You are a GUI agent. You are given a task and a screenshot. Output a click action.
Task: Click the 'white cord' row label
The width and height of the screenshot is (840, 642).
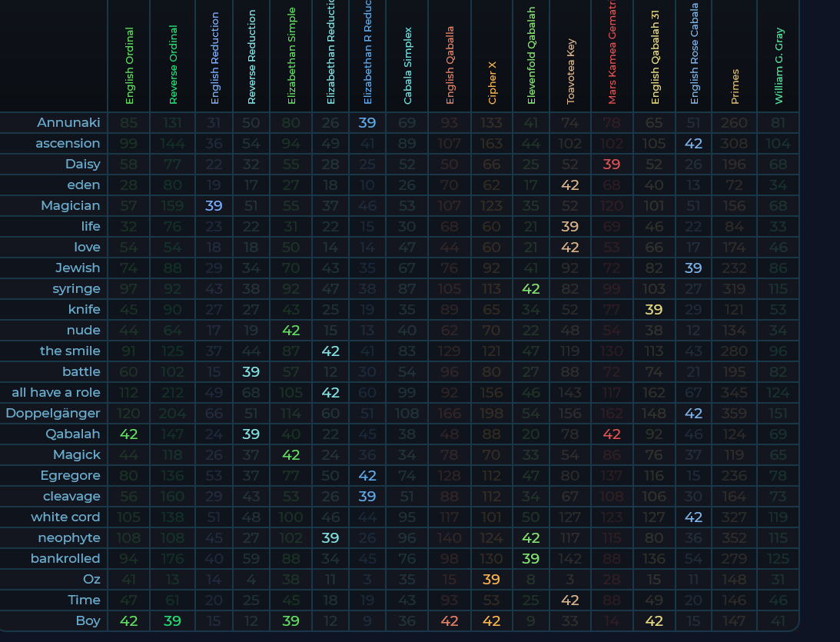65,517
